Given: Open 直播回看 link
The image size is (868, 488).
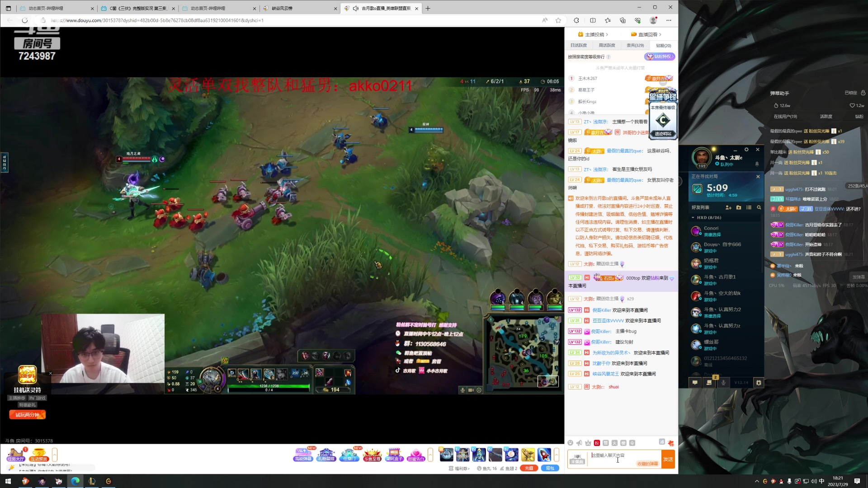Looking at the screenshot, I should 646,34.
